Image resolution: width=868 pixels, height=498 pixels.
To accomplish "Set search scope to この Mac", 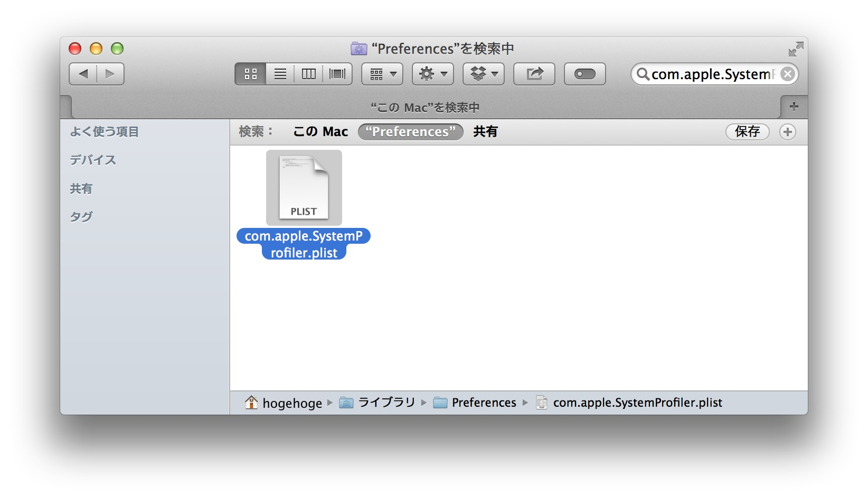I will pyautogui.click(x=320, y=131).
